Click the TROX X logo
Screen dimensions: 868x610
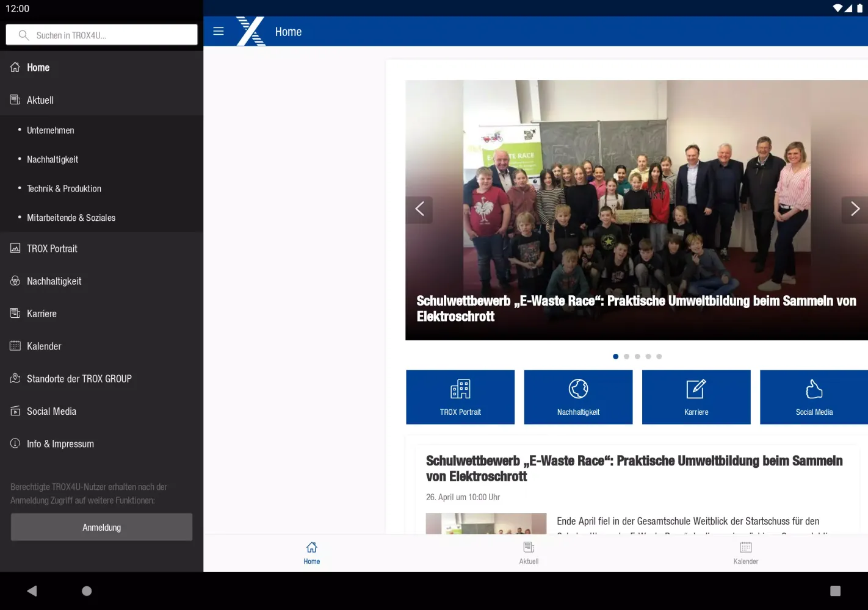click(250, 31)
